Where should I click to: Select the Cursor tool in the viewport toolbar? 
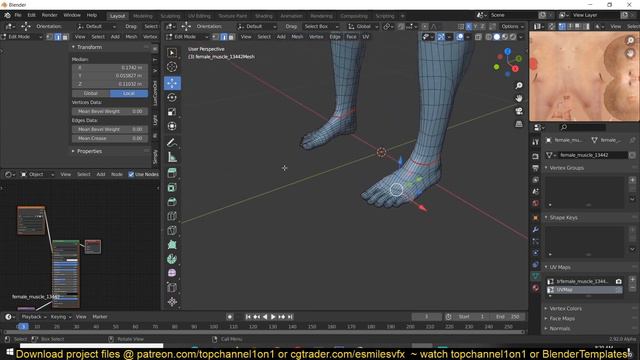[172, 67]
